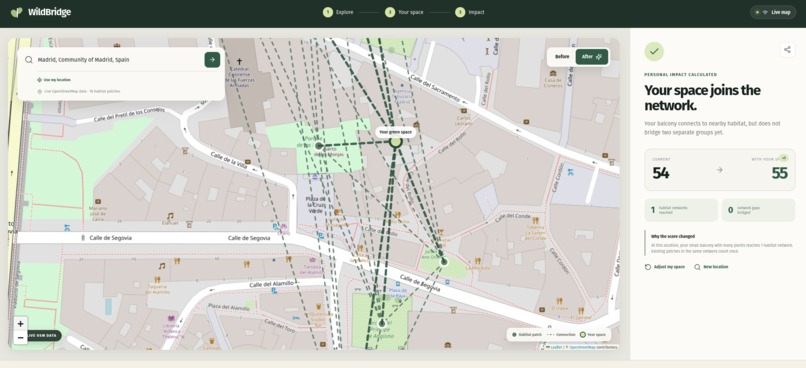This screenshot has width=806, height=368.
Task: Click Use my location
Action: (x=54, y=80)
